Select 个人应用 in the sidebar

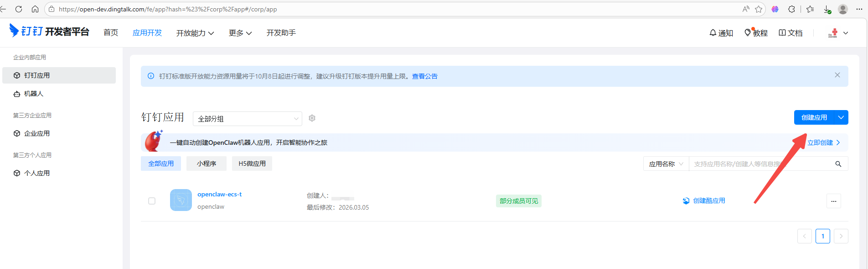pyautogui.click(x=59, y=173)
